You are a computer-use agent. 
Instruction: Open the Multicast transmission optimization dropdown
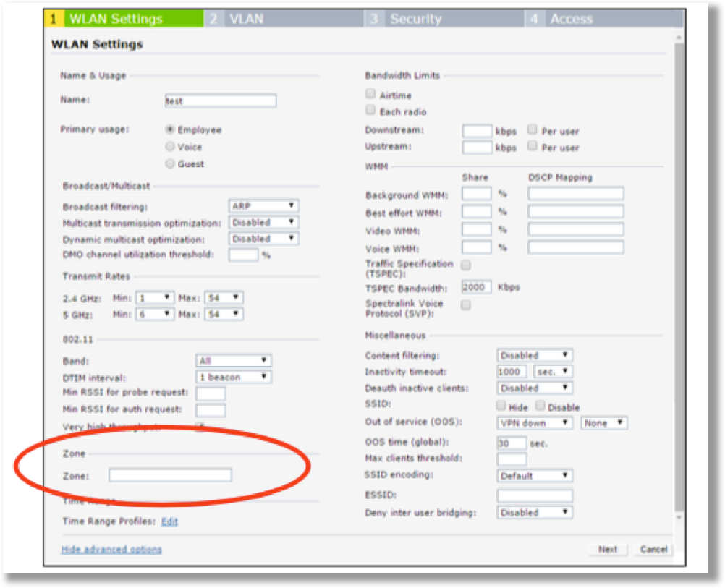(x=263, y=222)
